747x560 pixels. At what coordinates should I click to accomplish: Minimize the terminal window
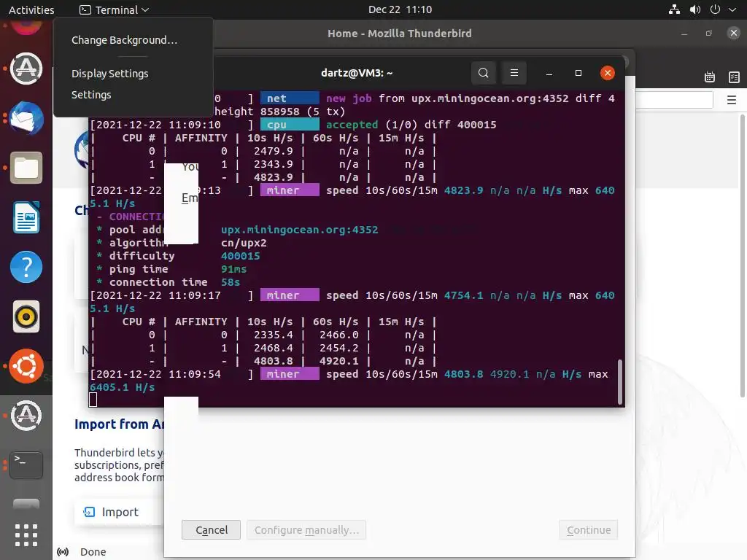coord(549,73)
